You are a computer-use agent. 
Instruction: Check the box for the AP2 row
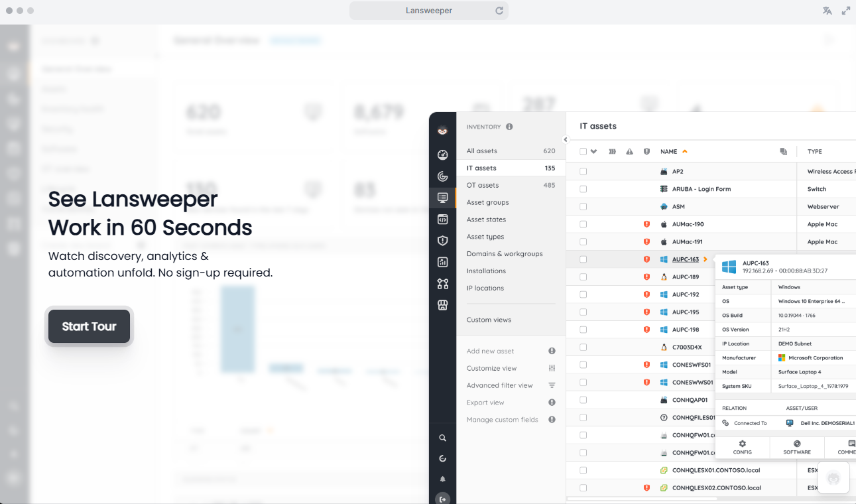(x=583, y=172)
